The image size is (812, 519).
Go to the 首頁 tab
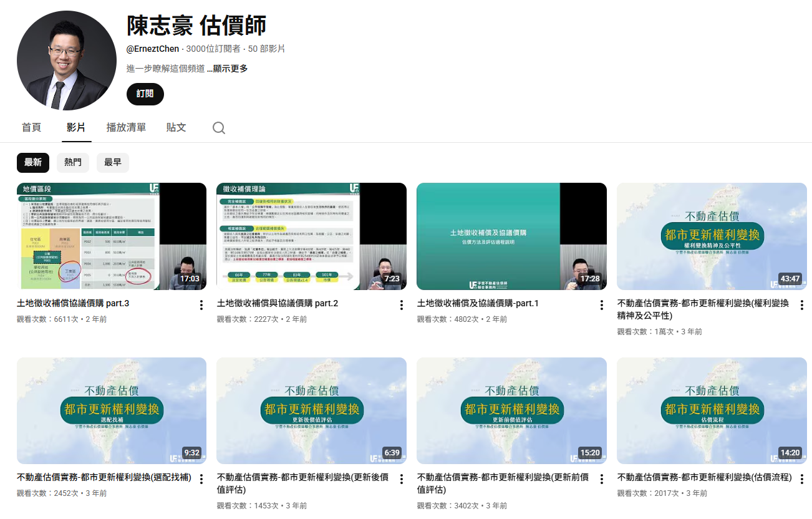[x=32, y=127]
